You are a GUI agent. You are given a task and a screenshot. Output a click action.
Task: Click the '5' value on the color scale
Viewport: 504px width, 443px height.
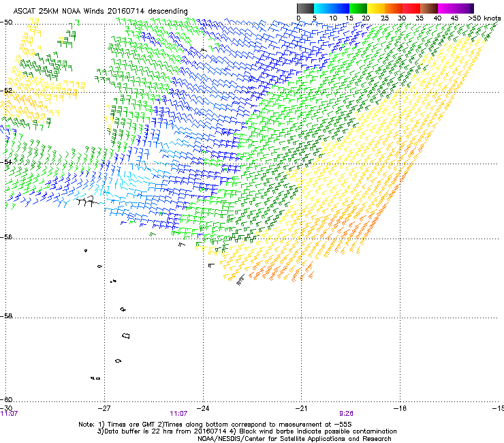(315, 18)
